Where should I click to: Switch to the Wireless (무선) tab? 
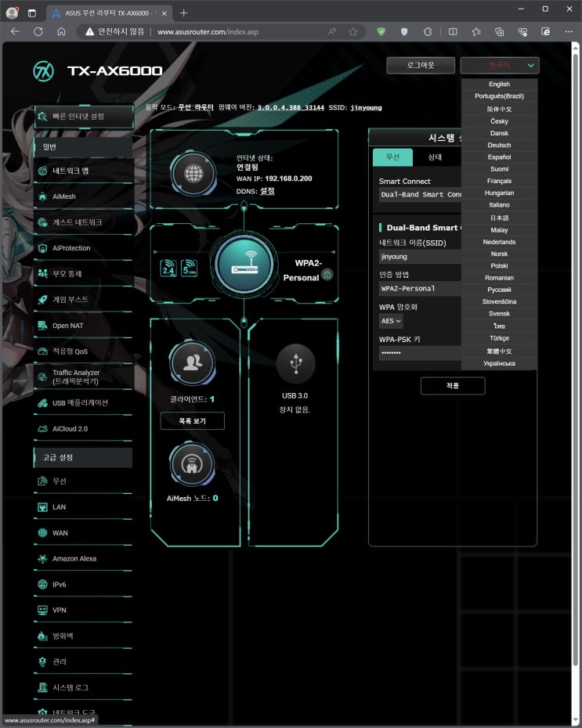pos(392,157)
